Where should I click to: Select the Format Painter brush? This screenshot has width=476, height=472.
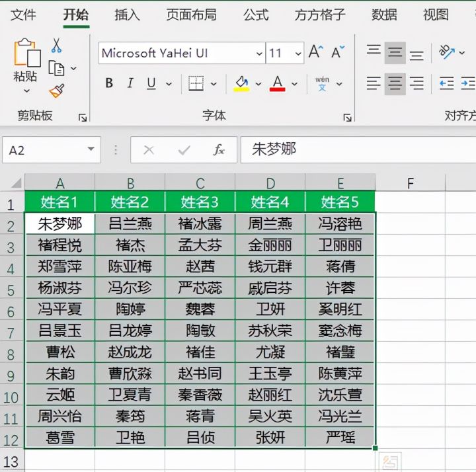point(57,91)
